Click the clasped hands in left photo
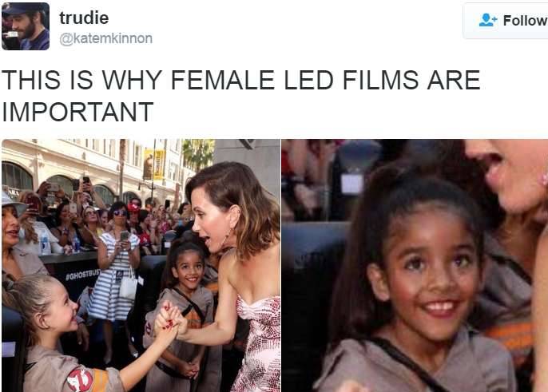548x392 pixels. pyautogui.click(x=170, y=321)
